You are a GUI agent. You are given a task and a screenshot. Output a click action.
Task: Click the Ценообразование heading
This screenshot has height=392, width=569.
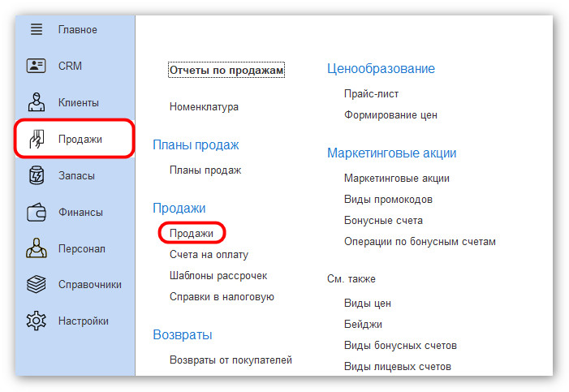point(381,69)
